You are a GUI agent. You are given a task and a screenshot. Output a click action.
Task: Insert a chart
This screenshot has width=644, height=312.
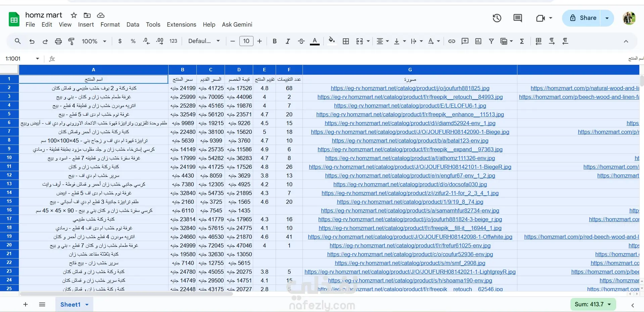(x=478, y=41)
